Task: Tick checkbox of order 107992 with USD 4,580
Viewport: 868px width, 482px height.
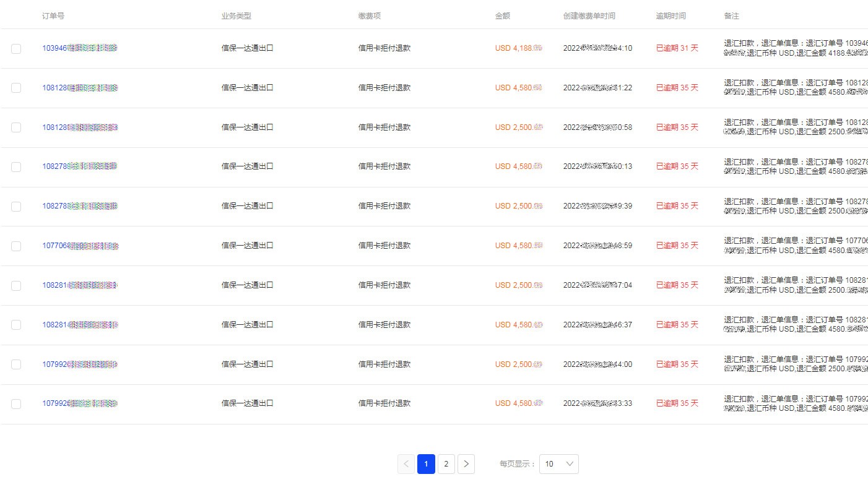Action: point(16,404)
